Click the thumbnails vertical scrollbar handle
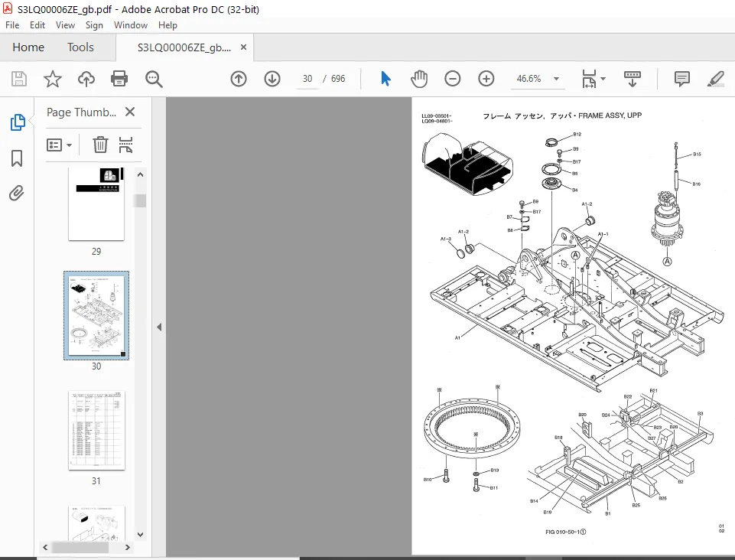 pyautogui.click(x=140, y=200)
